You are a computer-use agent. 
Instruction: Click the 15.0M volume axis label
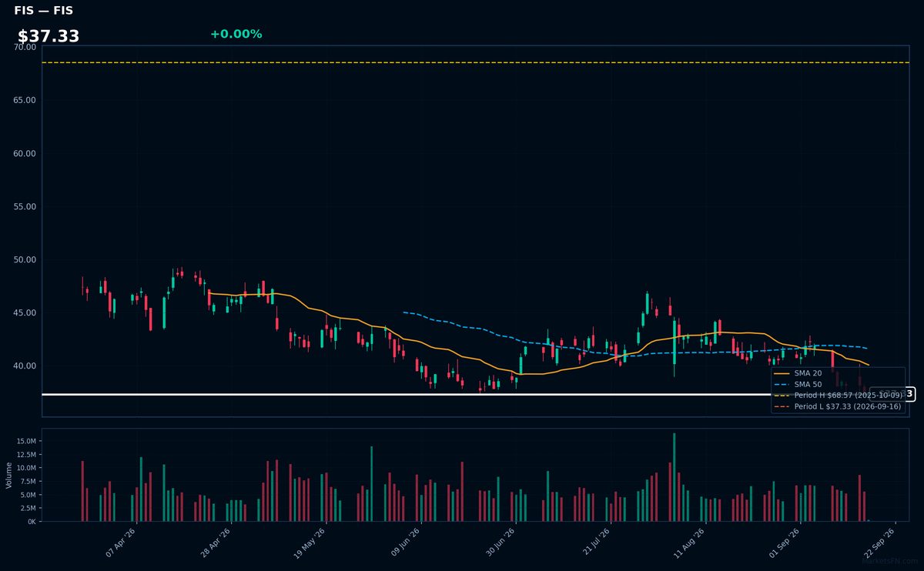(25, 441)
